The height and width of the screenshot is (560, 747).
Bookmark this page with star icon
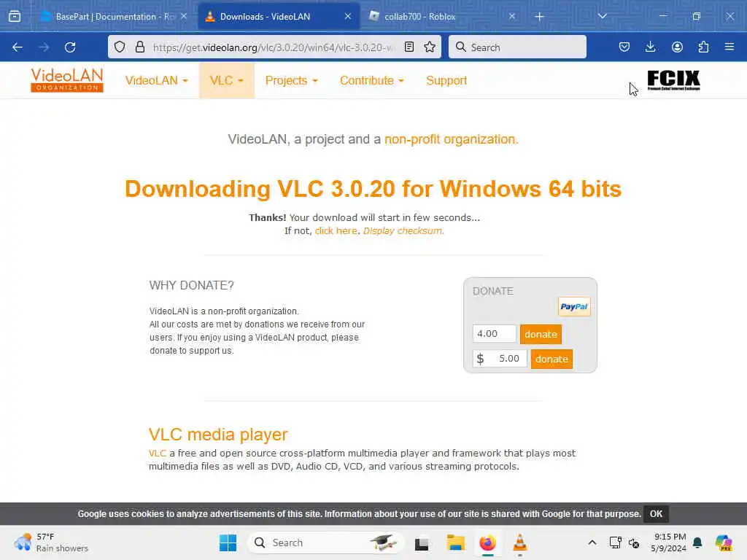(x=430, y=47)
